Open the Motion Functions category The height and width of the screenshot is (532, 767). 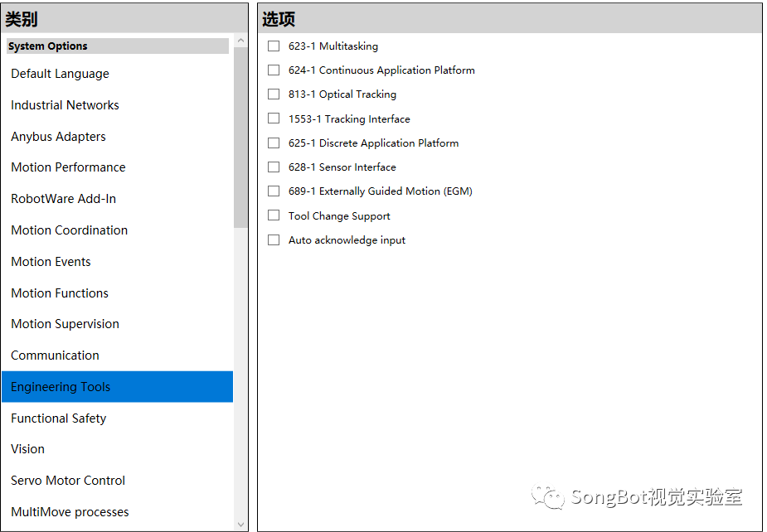(118, 293)
